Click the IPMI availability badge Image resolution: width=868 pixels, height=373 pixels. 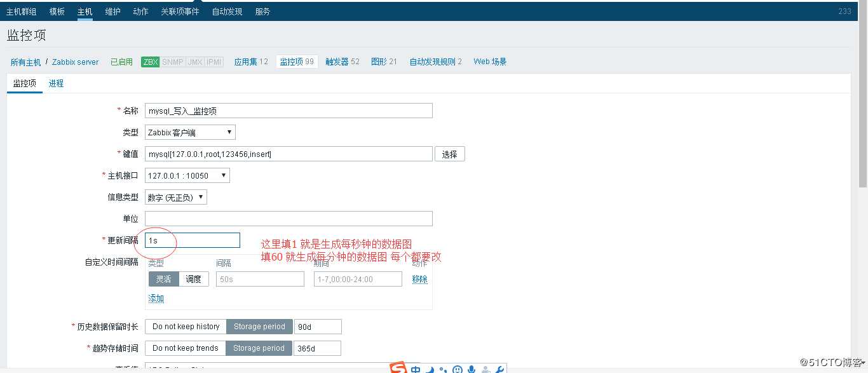(x=214, y=62)
